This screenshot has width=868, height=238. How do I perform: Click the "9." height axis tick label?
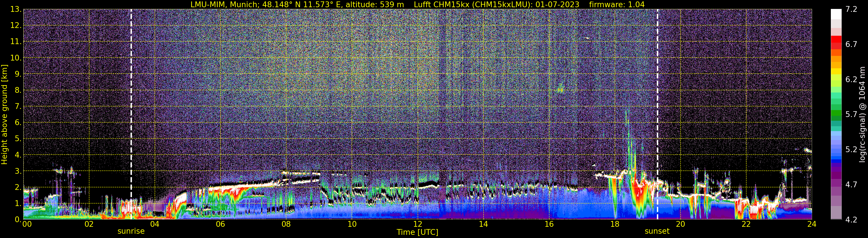coord(18,74)
